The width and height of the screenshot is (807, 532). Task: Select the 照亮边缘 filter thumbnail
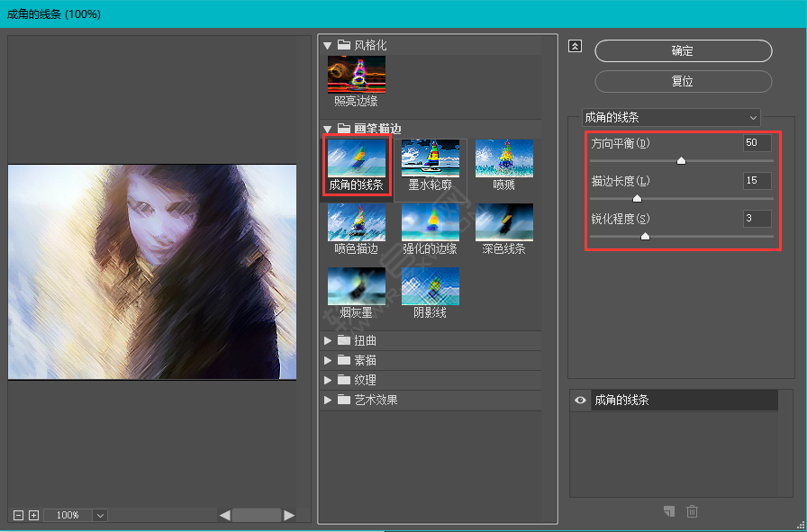click(357, 74)
